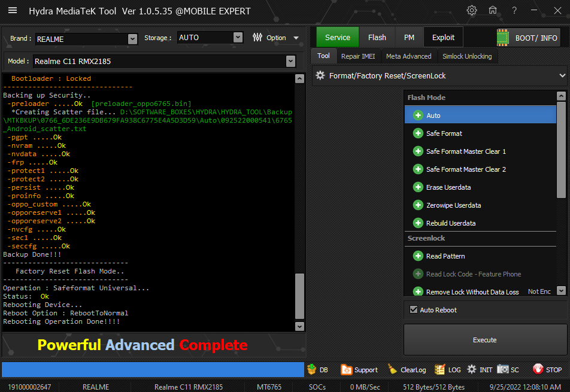
Task: Click log panel scroll down arrow
Action: tap(299, 326)
